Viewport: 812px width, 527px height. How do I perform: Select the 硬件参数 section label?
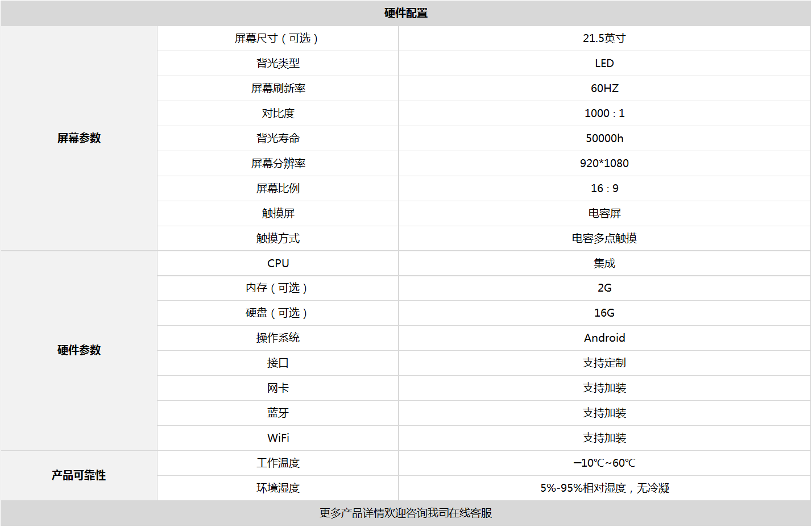click(x=79, y=350)
